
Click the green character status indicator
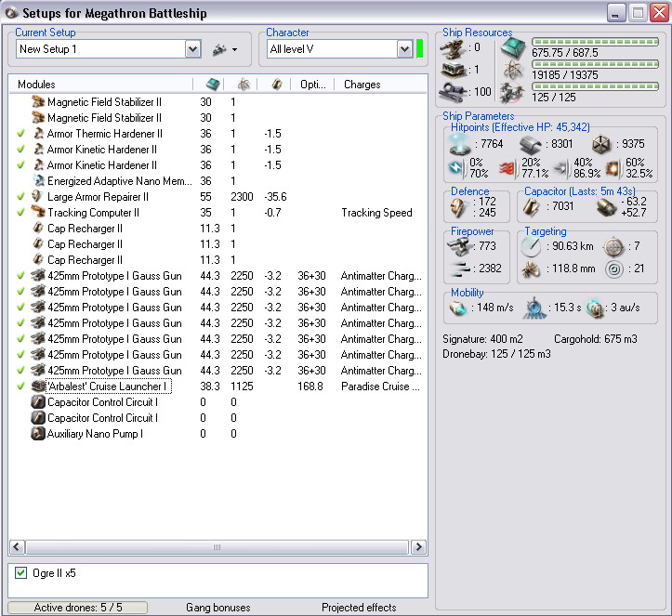(x=420, y=49)
